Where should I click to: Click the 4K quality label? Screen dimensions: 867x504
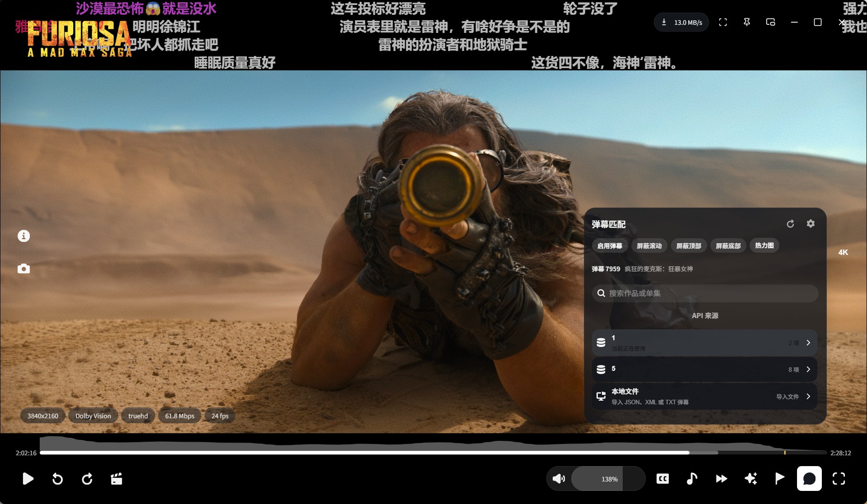tap(843, 253)
